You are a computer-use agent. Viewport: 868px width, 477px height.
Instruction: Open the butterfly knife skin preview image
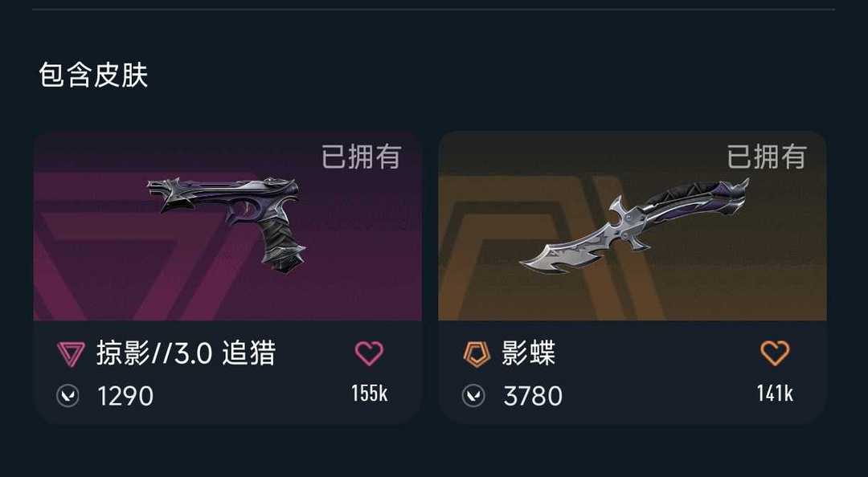(x=634, y=225)
